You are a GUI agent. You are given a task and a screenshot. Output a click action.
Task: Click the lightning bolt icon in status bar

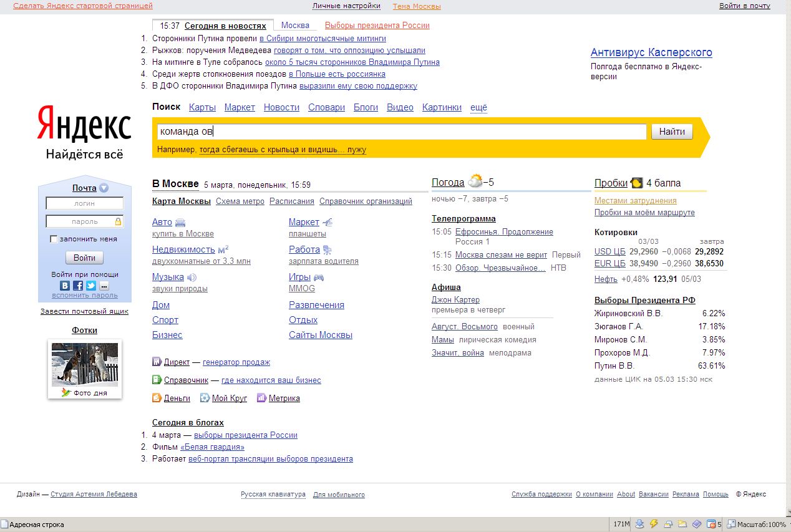pos(654,524)
